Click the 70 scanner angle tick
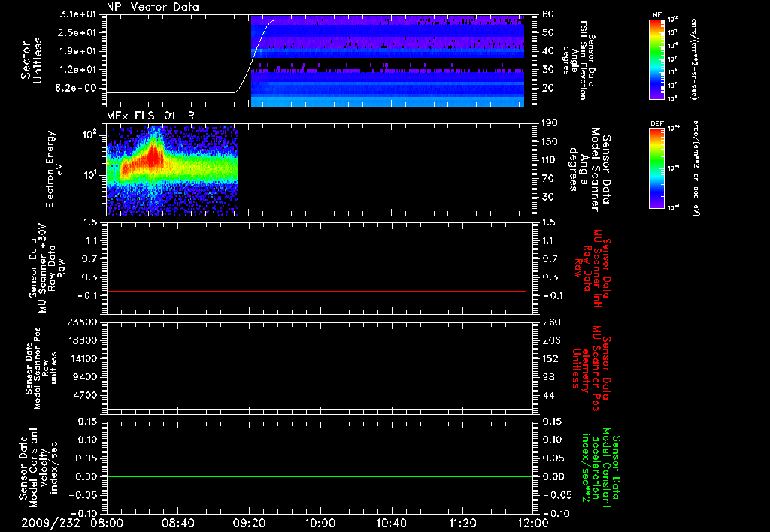 548,179
